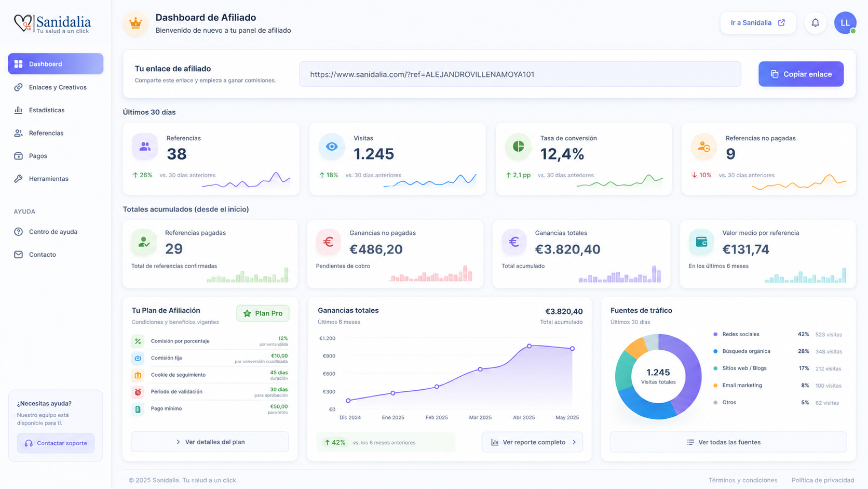
Task: Click the affiliate link URL field
Action: [520, 74]
